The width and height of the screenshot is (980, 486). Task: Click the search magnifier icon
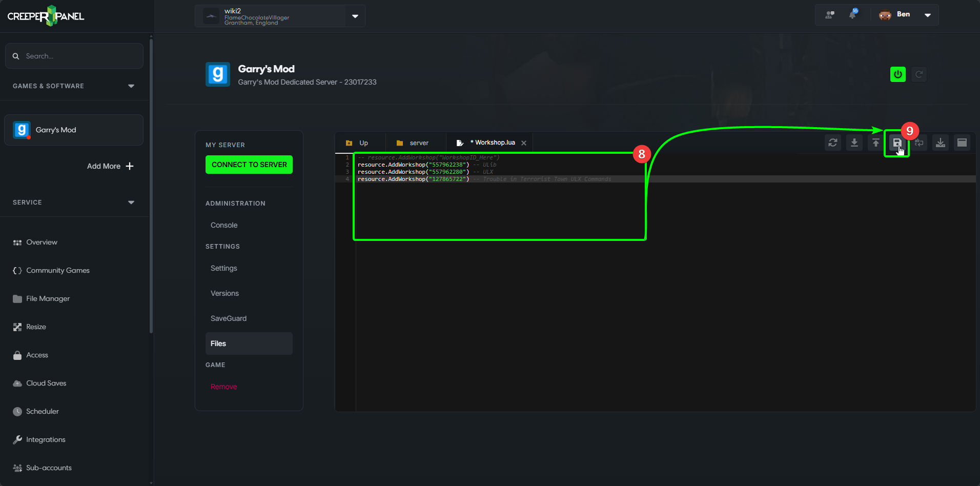click(x=16, y=56)
